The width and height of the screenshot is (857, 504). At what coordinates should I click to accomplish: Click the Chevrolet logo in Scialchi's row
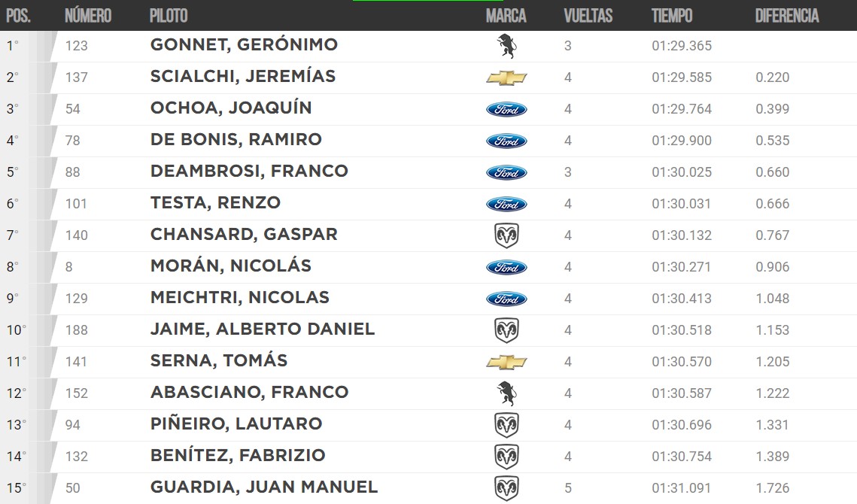tap(506, 77)
